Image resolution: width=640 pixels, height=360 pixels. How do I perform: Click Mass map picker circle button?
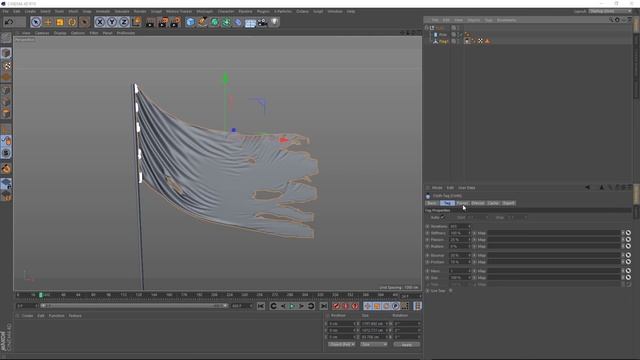point(628,271)
